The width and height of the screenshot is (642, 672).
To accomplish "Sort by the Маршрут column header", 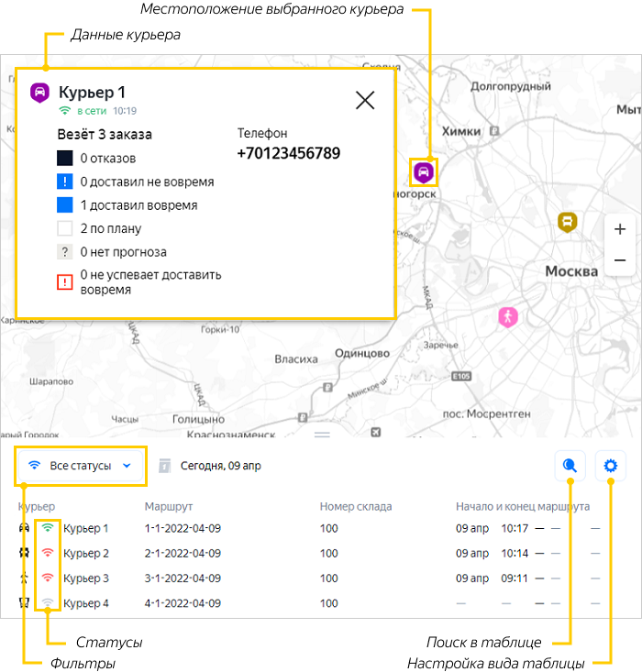I will [169, 506].
